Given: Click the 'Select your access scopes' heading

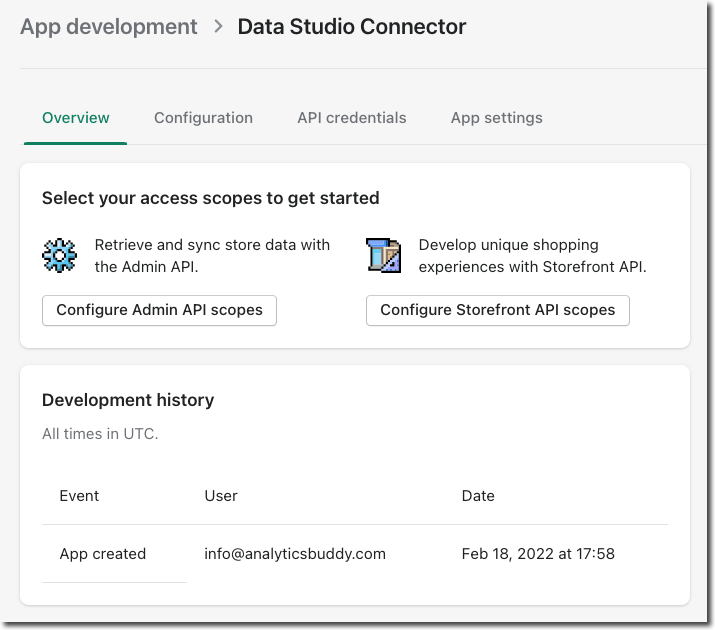Looking at the screenshot, I should tap(211, 198).
